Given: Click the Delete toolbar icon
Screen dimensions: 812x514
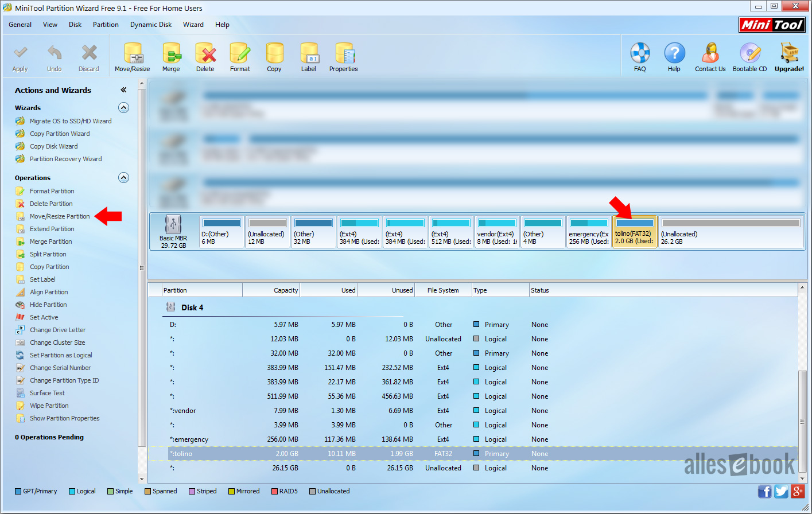Looking at the screenshot, I should pos(205,53).
